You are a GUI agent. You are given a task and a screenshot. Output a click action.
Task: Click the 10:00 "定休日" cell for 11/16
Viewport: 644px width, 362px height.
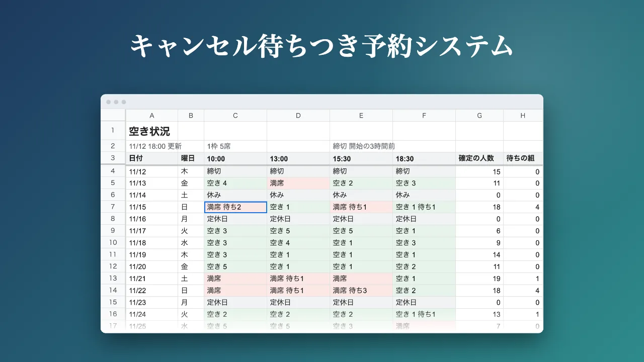pos(235,219)
